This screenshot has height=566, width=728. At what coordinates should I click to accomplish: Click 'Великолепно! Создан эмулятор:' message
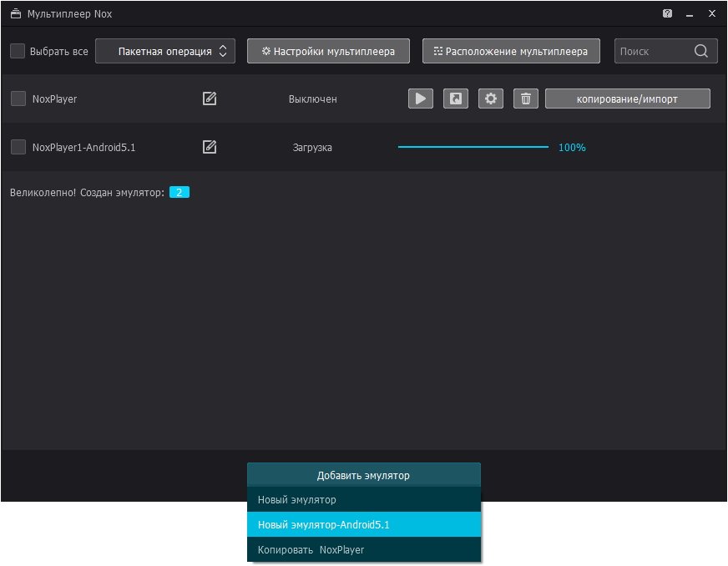[x=88, y=193]
